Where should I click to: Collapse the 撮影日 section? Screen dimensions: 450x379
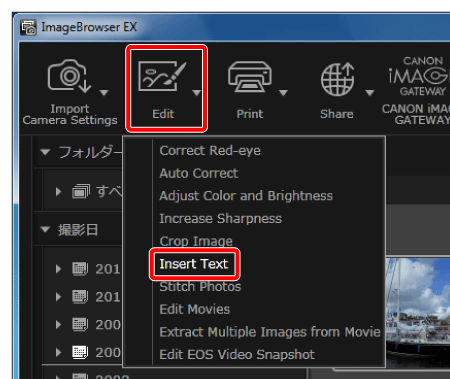coord(45,230)
